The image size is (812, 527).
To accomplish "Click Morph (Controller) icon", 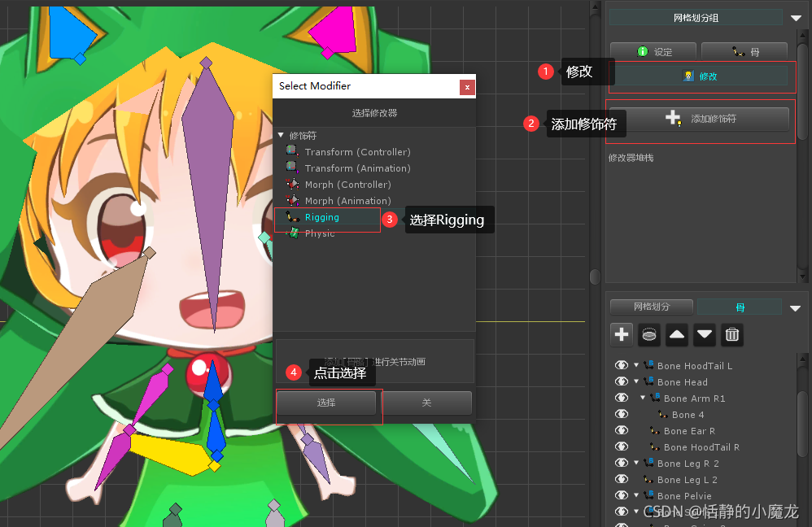I will click(x=292, y=185).
